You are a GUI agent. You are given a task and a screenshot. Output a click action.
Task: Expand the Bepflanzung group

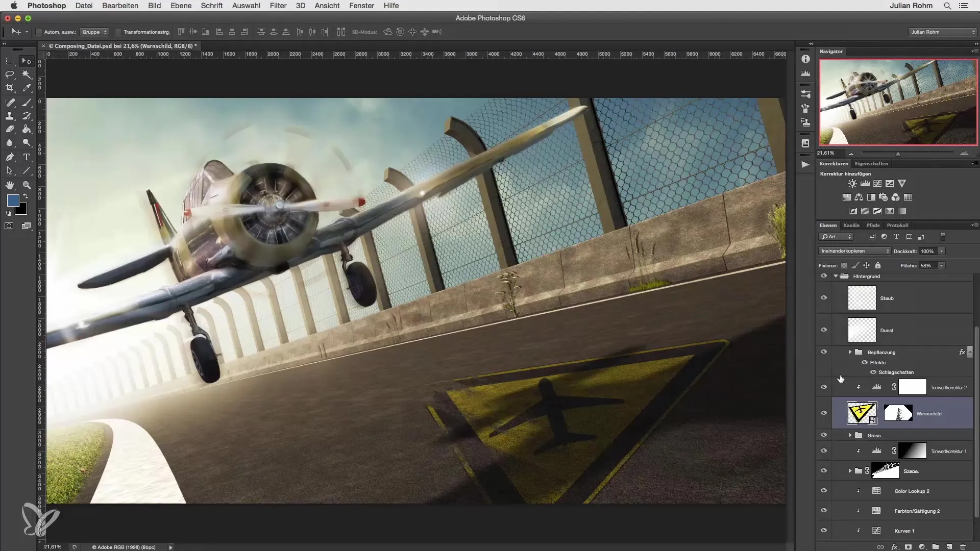(850, 352)
